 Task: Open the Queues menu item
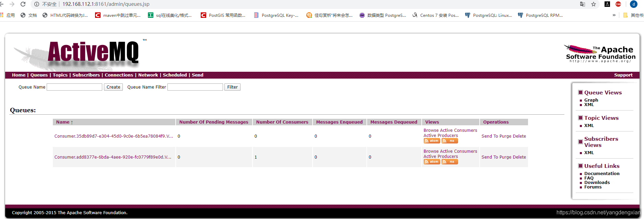(x=39, y=75)
